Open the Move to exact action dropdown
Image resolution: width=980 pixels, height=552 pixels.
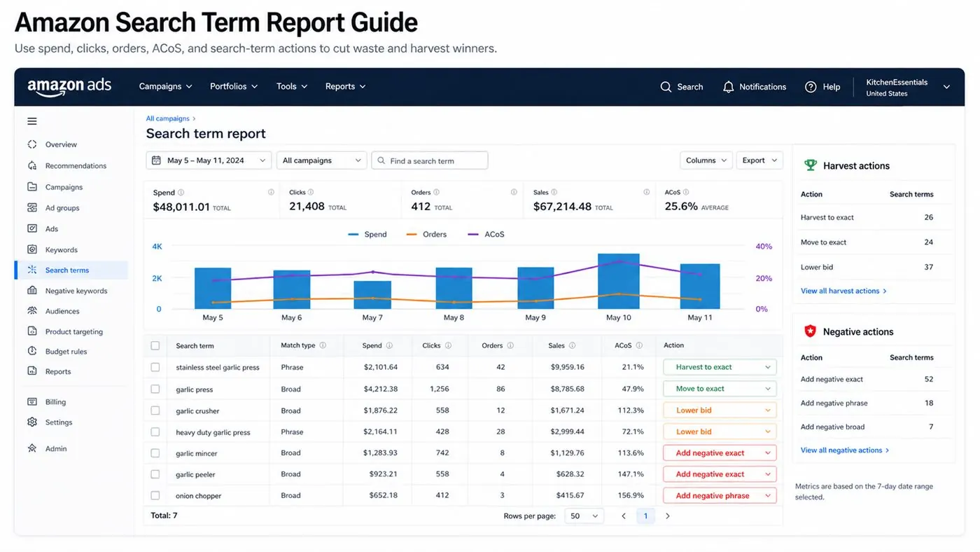(x=720, y=389)
